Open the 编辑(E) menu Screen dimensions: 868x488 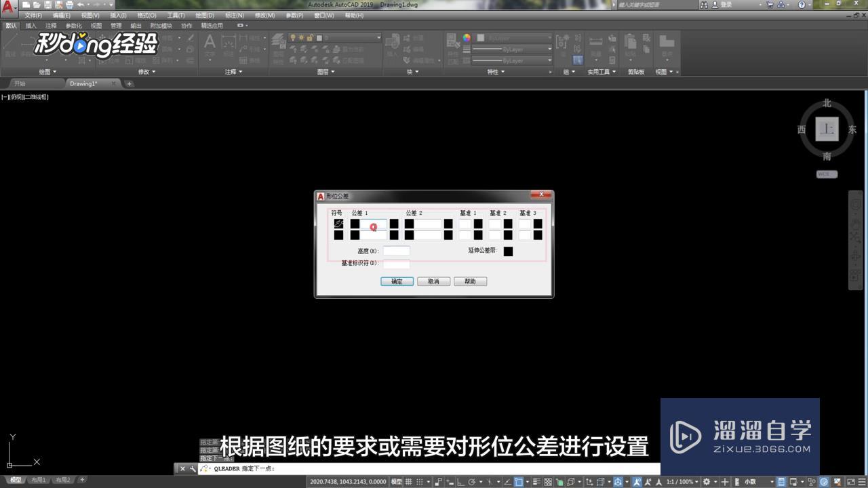pyautogui.click(x=61, y=15)
